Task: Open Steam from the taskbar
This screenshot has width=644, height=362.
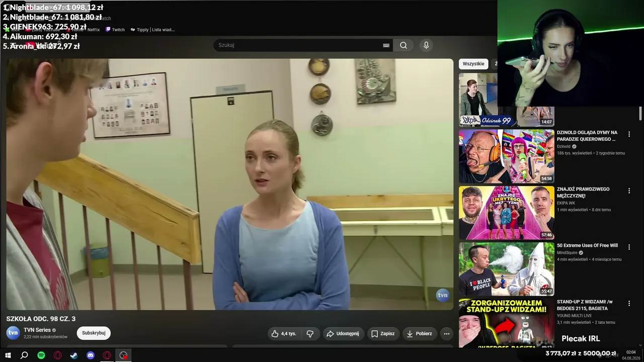Action: coord(74,355)
